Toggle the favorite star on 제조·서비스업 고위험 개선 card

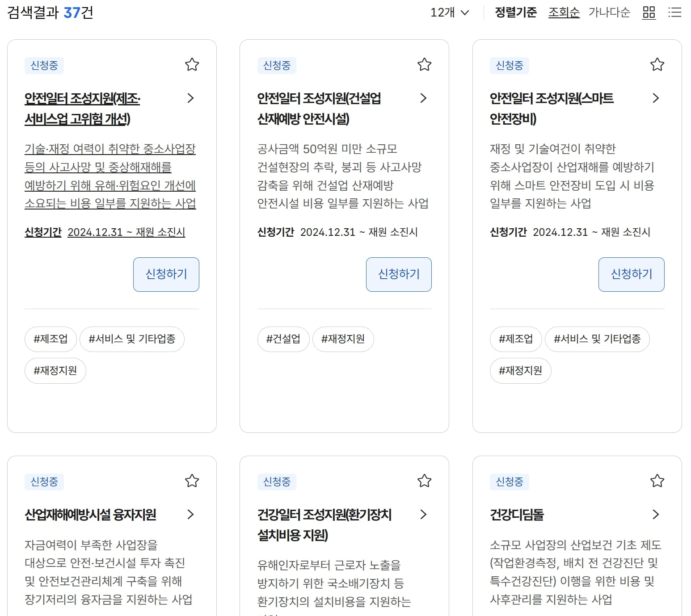192,65
